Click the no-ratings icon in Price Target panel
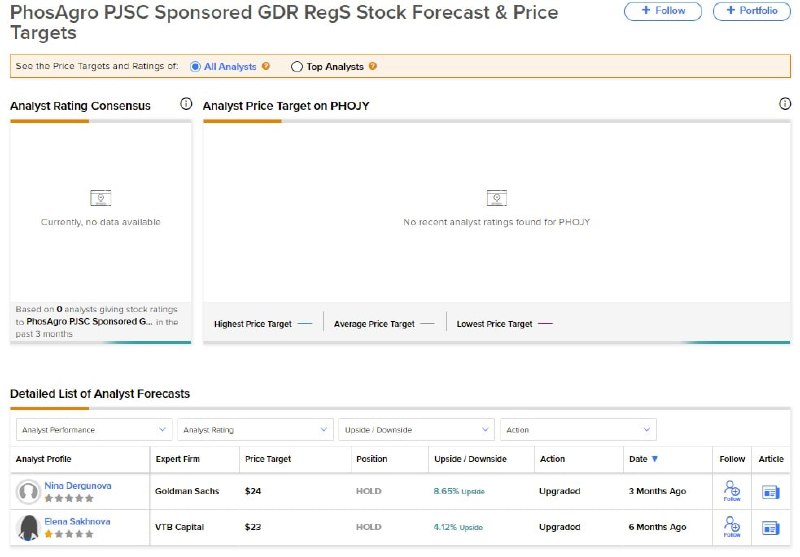The height and width of the screenshot is (557, 800). [496, 198]
